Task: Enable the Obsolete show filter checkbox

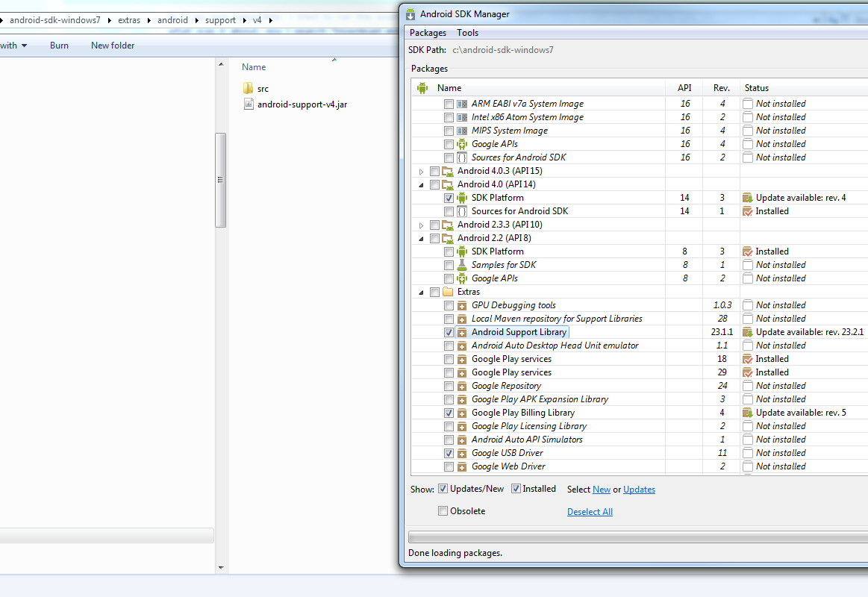Action: click(443, 510)
